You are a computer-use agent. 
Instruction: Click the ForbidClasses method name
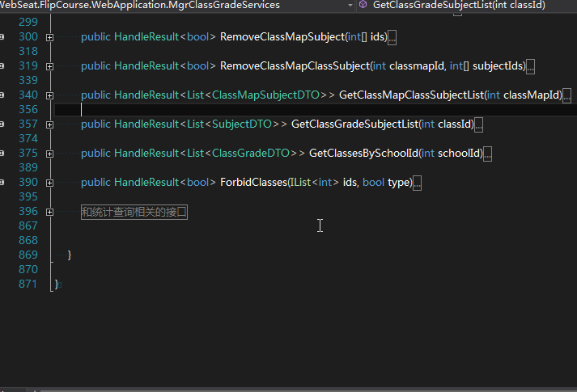coord(253,182)
